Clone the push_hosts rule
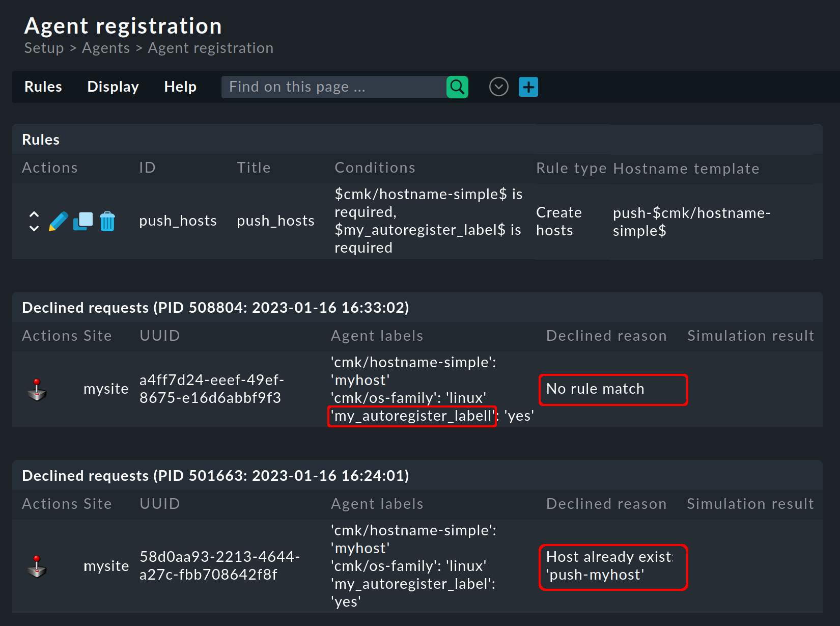840x626 pixels. click(82, 221)
